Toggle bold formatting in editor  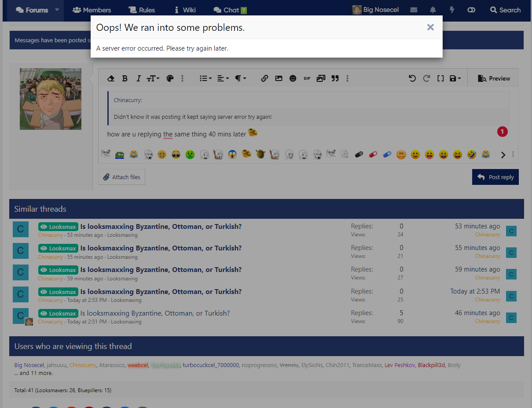point(125,78)
